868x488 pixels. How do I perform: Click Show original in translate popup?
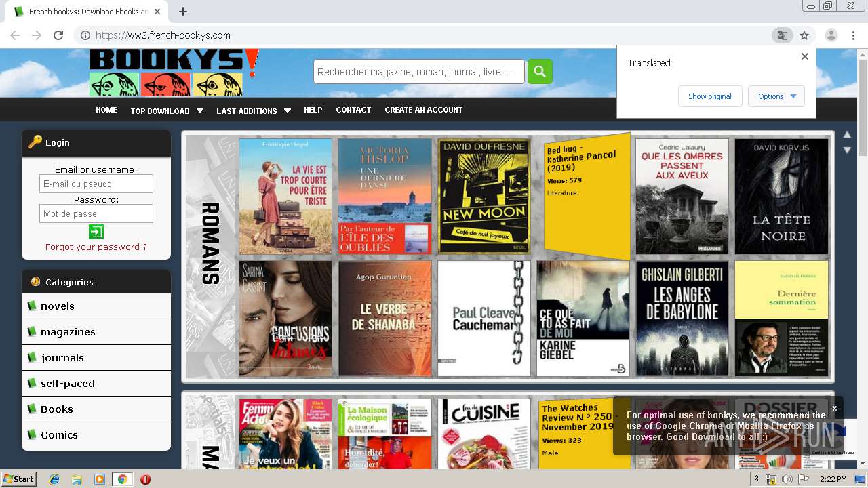(710, 96)
